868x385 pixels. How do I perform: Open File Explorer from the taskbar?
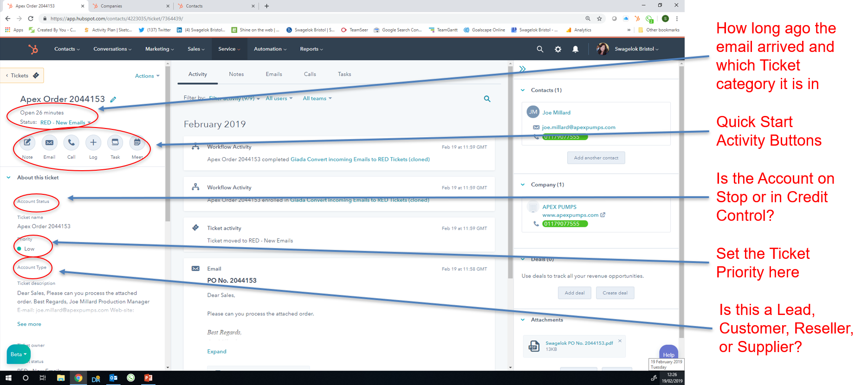coord(61,378)
